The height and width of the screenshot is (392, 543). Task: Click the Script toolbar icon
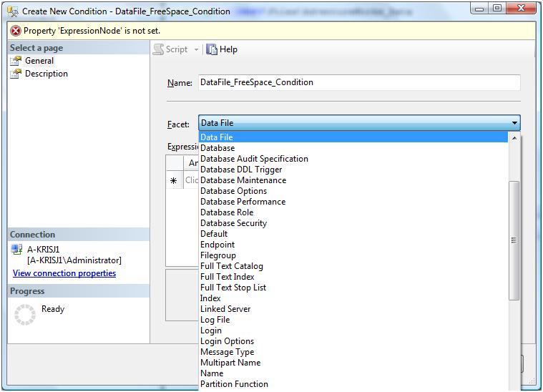tap(159, 49)
